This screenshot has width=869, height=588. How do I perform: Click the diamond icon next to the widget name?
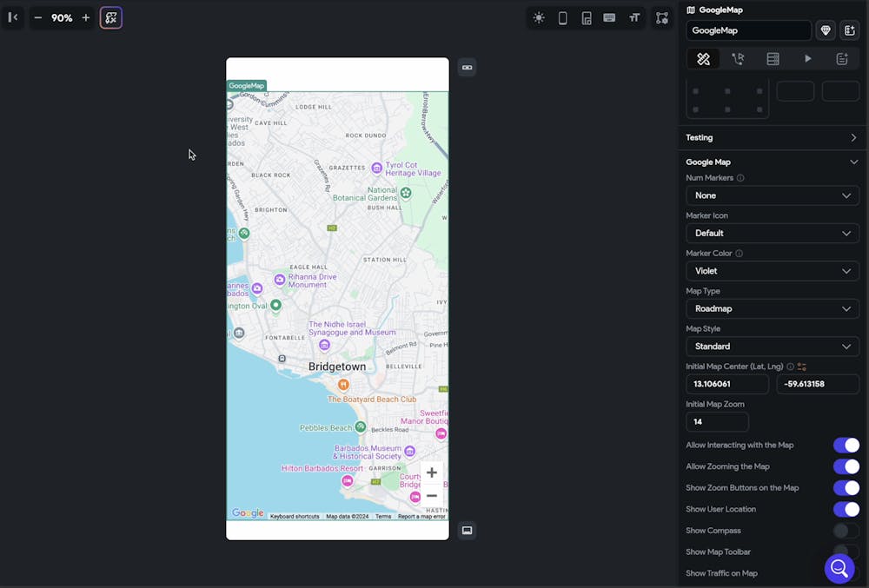pyautogui.click(x=826, y=30)
